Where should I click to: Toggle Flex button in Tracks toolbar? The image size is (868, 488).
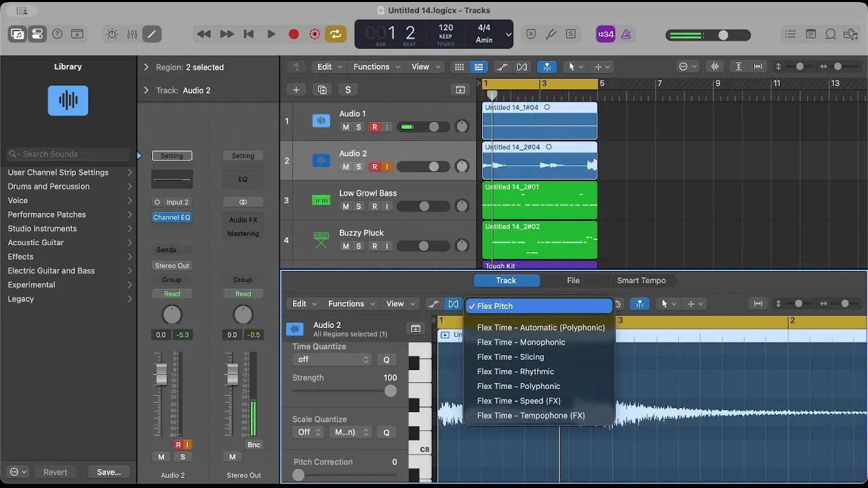pos(521,66)
